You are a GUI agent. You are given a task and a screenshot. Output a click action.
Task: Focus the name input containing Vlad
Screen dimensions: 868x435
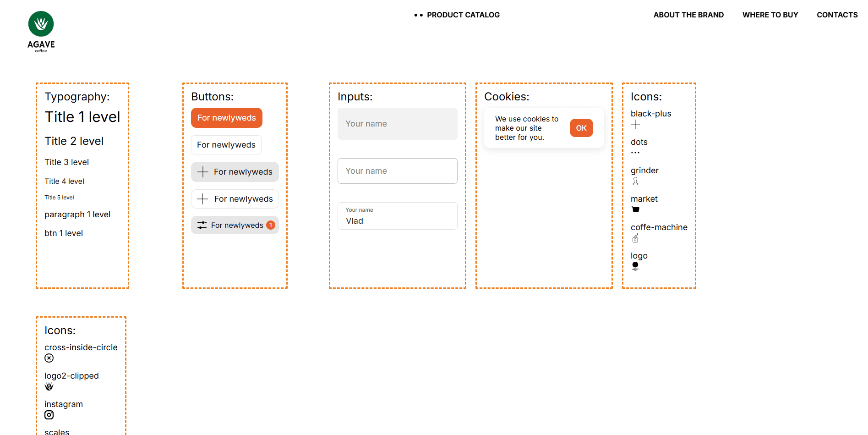tap(397, 220)
